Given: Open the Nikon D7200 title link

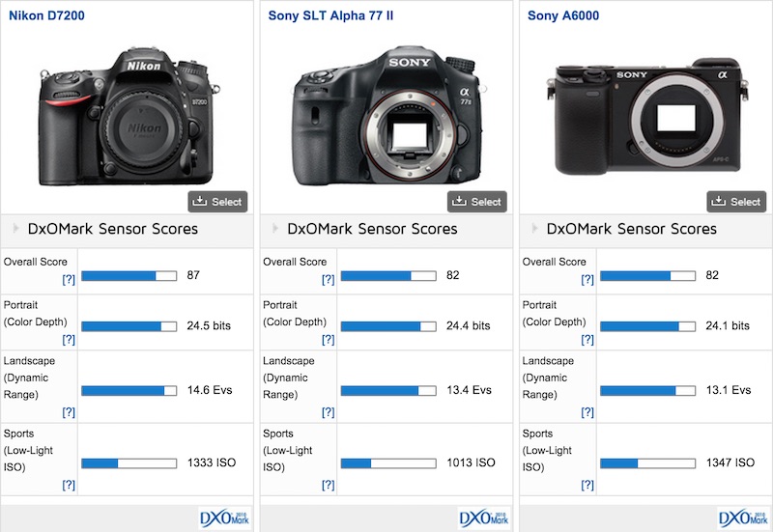Looking at the screenshot, I should tap(46, 15).
